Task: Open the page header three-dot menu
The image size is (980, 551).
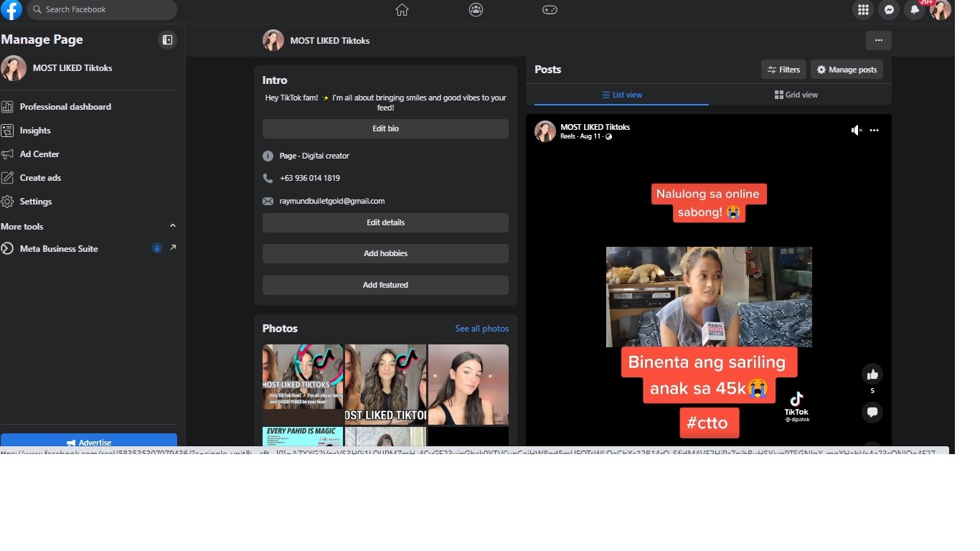Action: click(x=879, y=41)
